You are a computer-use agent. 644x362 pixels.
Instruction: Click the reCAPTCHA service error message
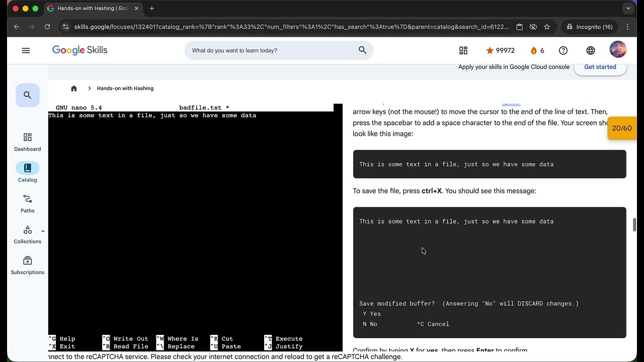(225, 357)
